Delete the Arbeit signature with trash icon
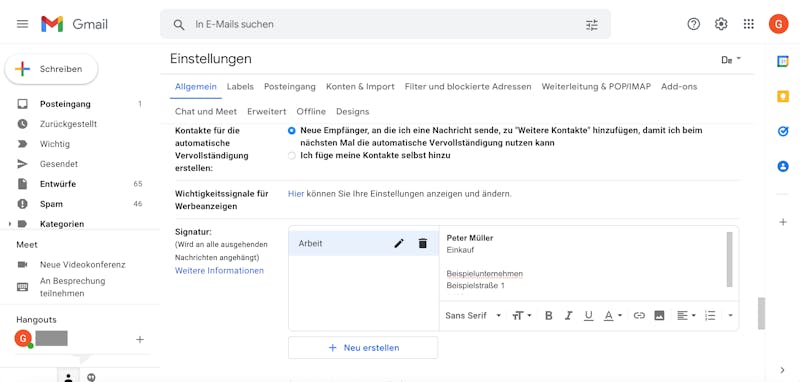 click(x=422, y=243)
